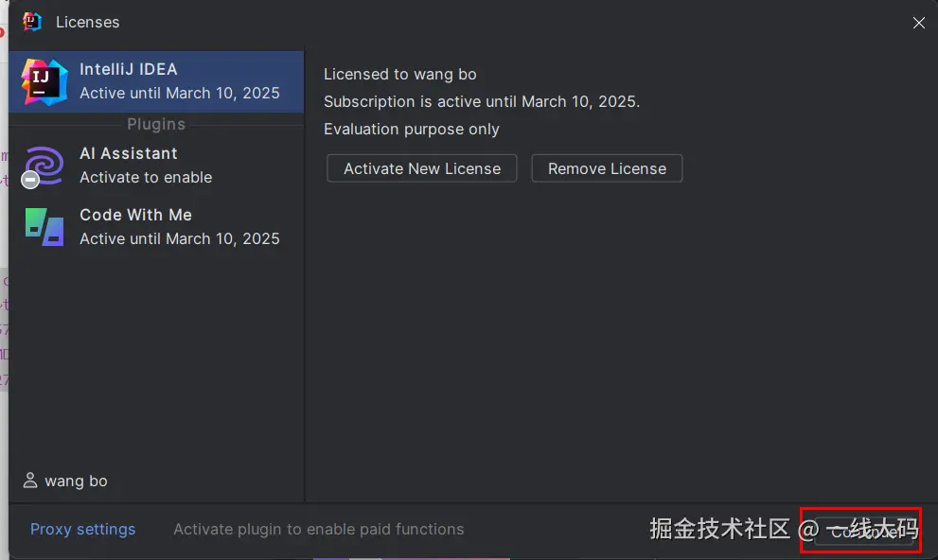Image resolution: width=938 pixels, height=560 pixels.
Task: Click the 'Activate to enable' status text
Action: coord(146,177)
